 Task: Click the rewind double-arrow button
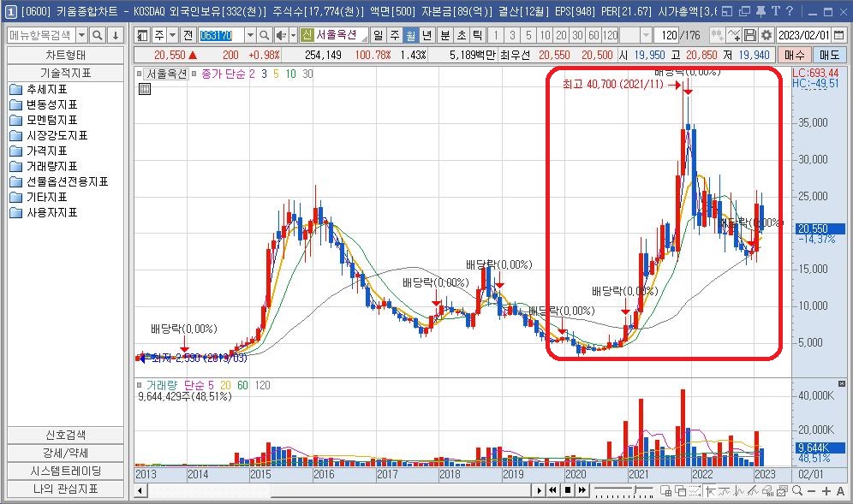(x=552, y=490)
